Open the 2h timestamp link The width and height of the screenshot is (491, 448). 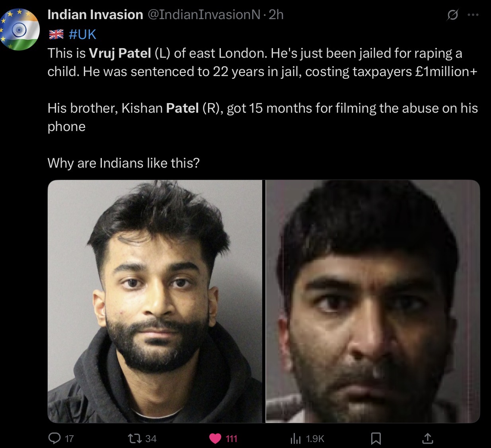[276, 15]
